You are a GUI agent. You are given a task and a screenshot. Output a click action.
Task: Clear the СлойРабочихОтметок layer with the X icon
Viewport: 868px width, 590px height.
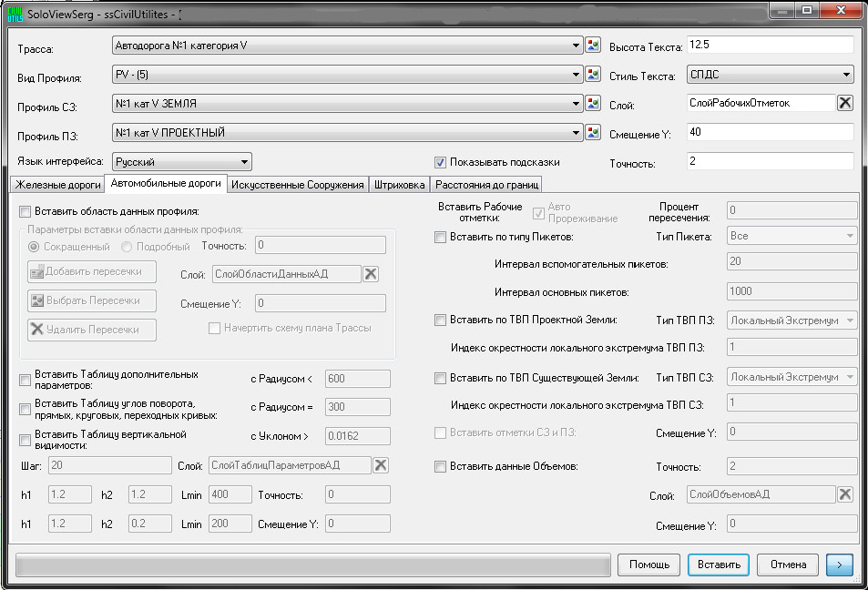845,103
